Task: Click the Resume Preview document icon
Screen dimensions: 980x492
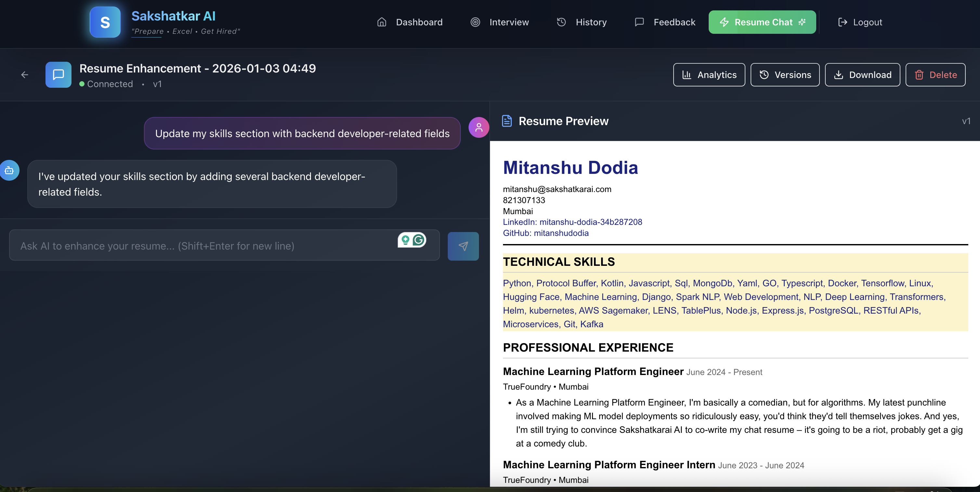Action: [x=507, y=121]
